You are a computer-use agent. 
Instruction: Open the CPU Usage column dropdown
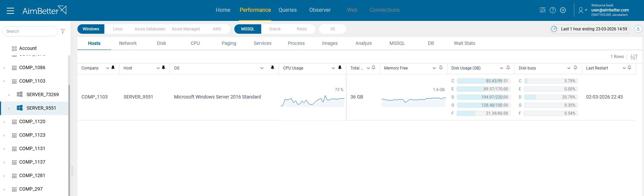333,68
